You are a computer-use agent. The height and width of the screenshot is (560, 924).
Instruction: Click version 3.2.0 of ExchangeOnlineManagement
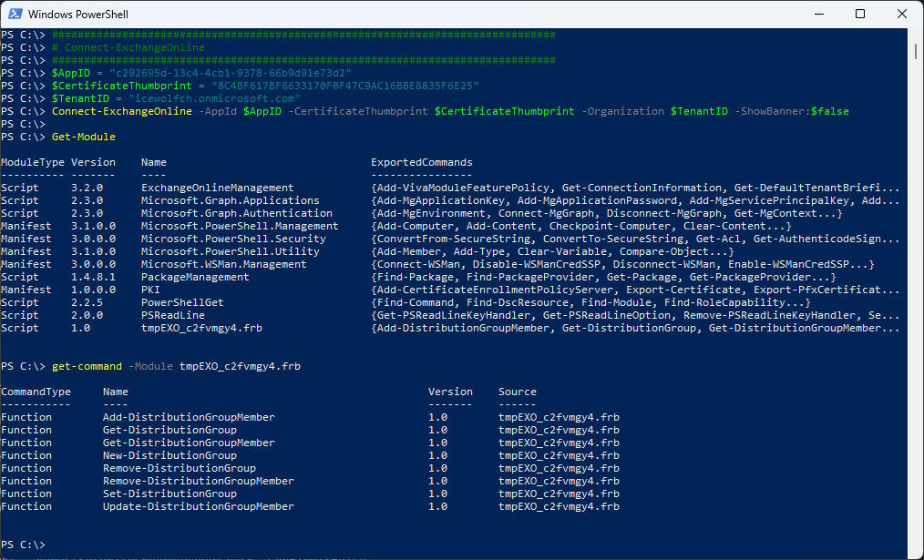pyautogui.click(x=87, y=188)
